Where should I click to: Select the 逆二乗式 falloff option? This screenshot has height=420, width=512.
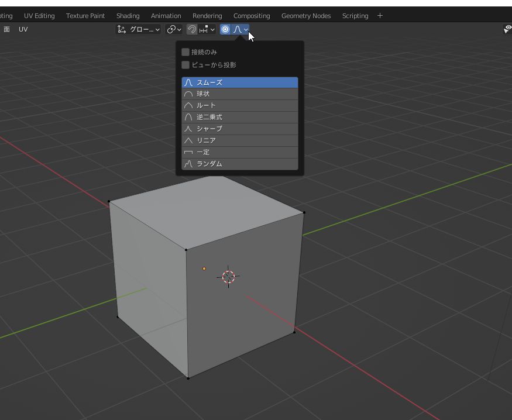click(x=240, y=117)
